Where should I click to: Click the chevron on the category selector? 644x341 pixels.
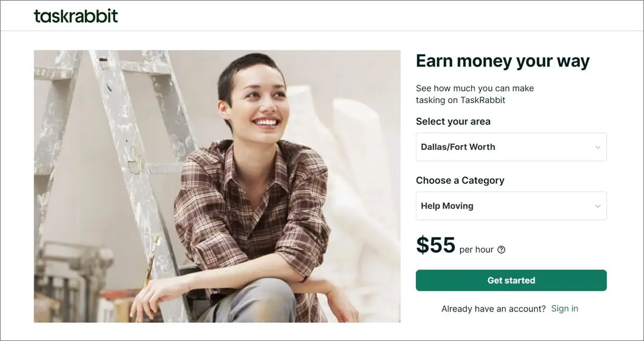coord(597,206)
